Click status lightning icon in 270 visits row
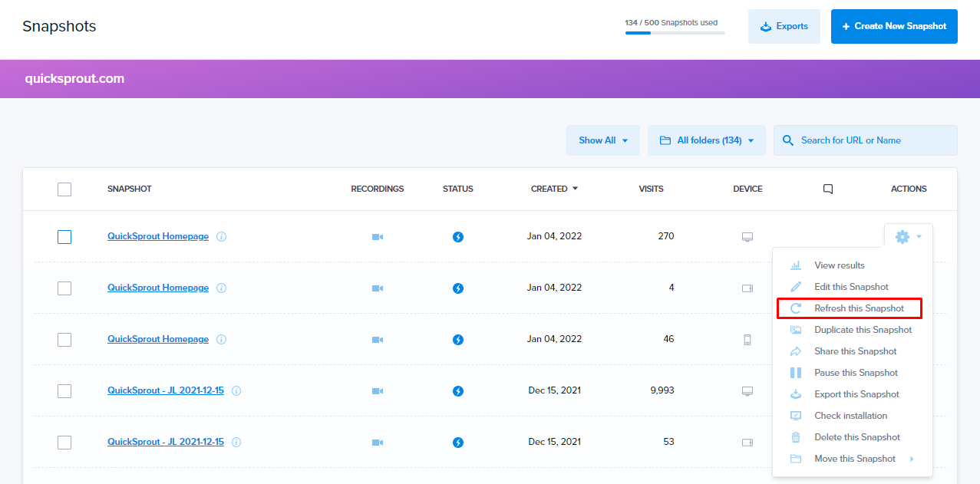 (x=458, y=237)
